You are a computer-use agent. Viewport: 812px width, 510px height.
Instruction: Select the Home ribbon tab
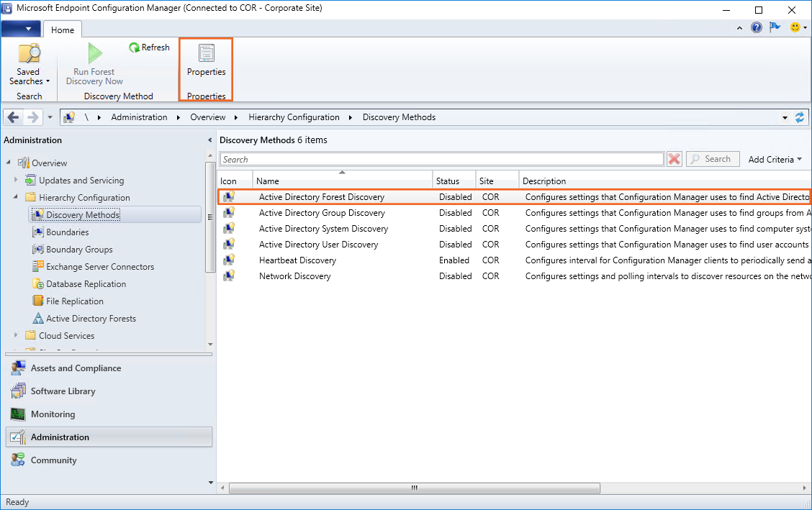tap(63, 29)
